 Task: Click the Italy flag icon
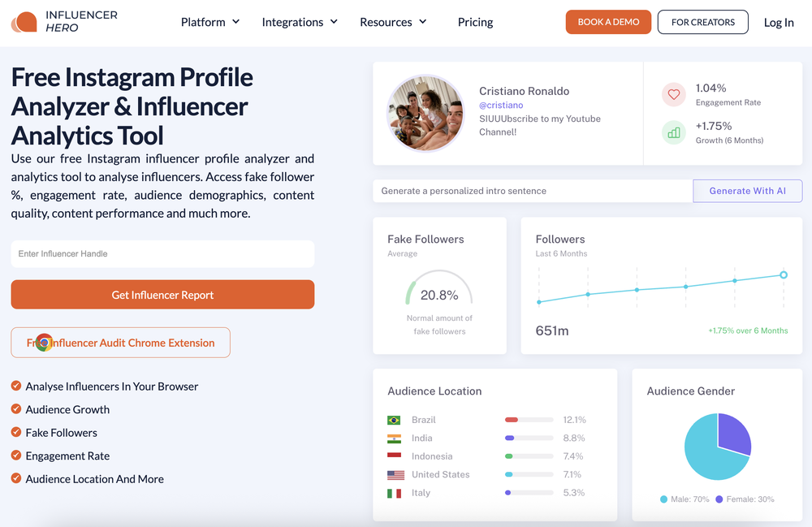coord(394,493)
